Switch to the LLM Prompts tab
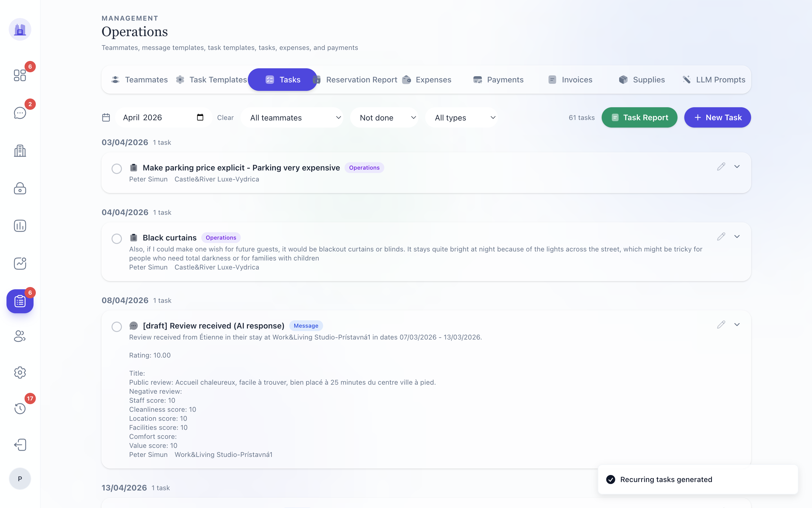Screen dimensions: 812x508 (714, 80)
